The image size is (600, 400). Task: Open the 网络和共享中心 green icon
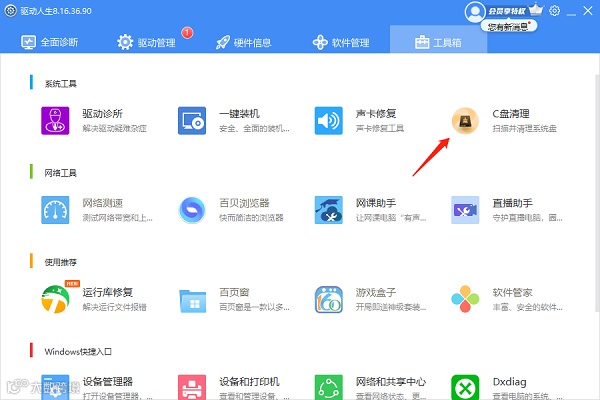click(x=328, y=387)
